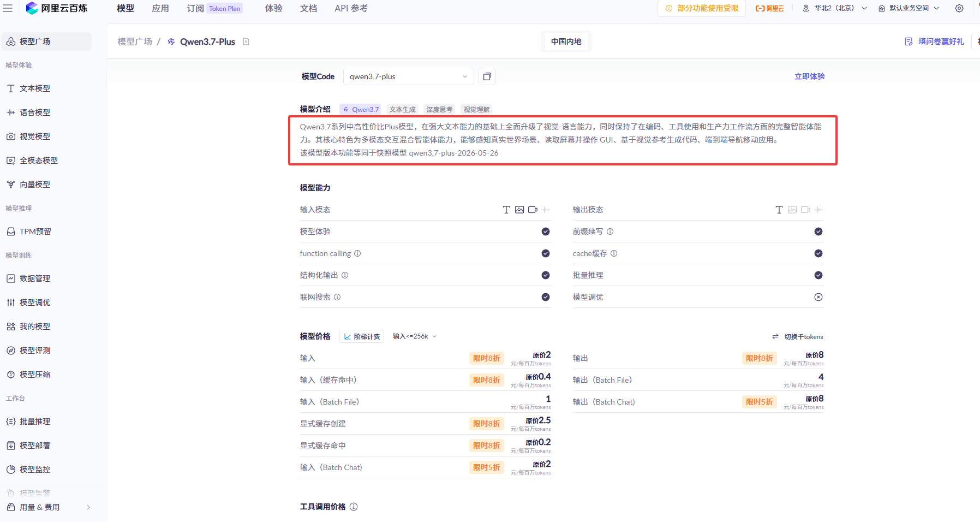Click the document icon beside Qwen3.7-Plus title
The height and width of the screenshot is (522, 980).
click(x=246, y=41)
